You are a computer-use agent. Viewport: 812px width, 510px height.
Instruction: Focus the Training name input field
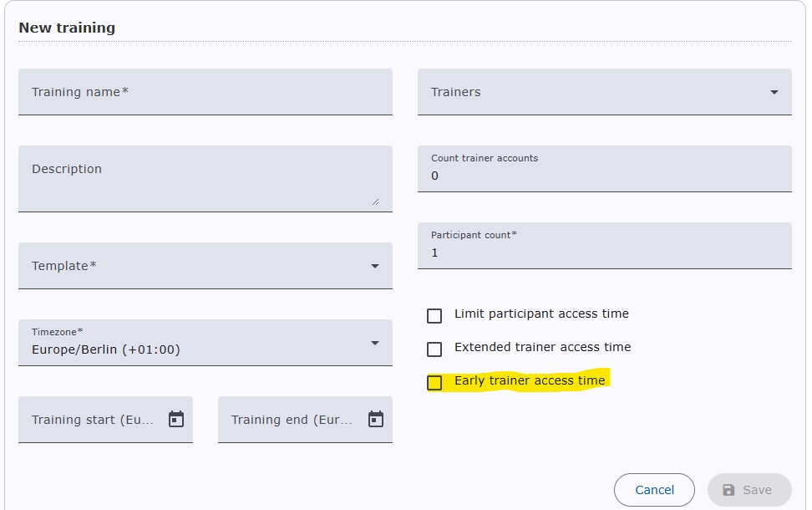[205, 92]
